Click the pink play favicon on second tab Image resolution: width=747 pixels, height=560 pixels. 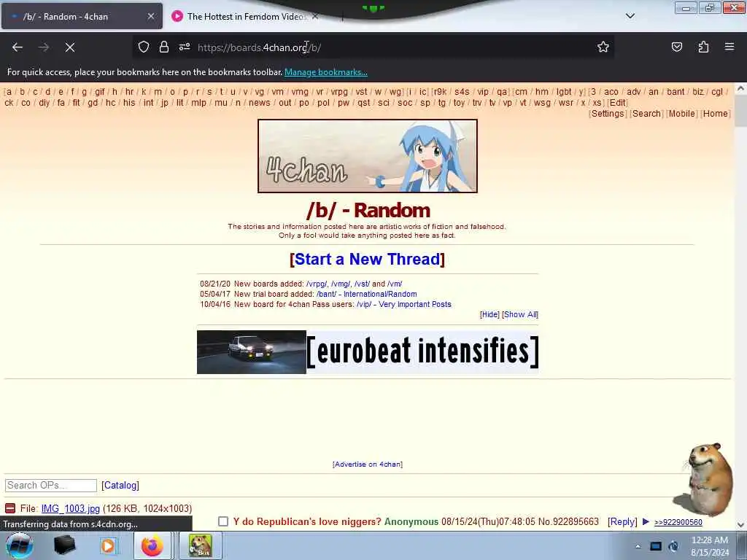(x=177, y=16)
